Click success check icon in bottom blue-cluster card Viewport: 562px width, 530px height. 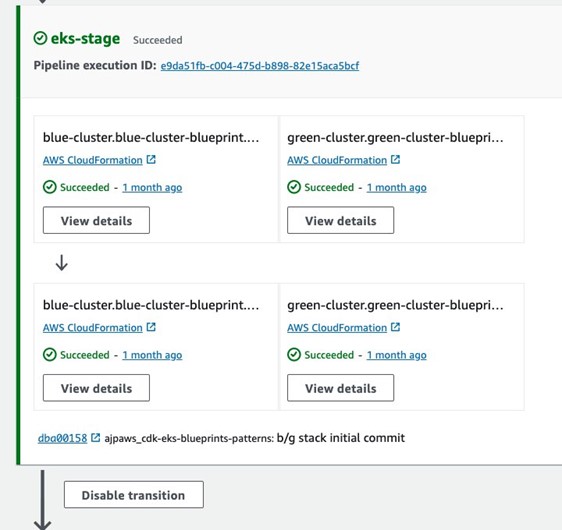point(49,355)
